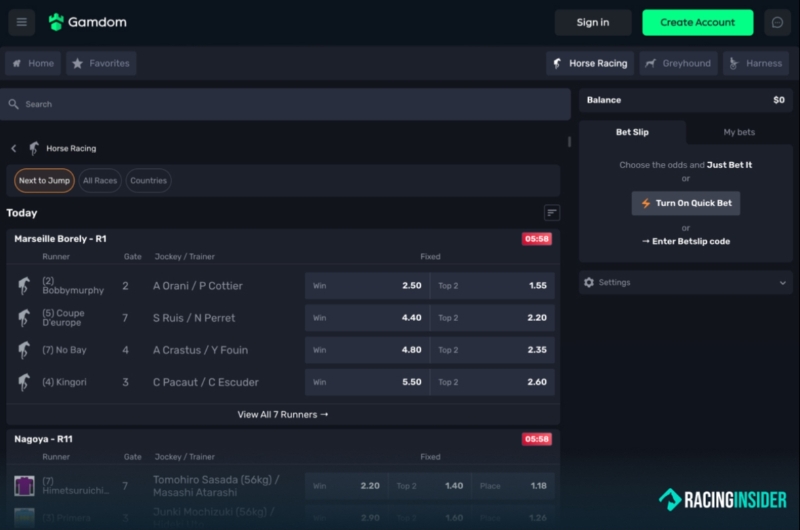The image size is (800, 530).
Task: Select Bobbymurphy Top 2 odds 1.55
Action: (492, 286)
